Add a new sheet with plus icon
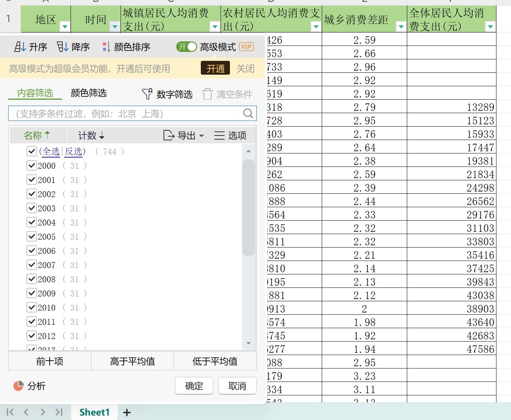Screen dimensions: 511x420 tap(127, 413)
